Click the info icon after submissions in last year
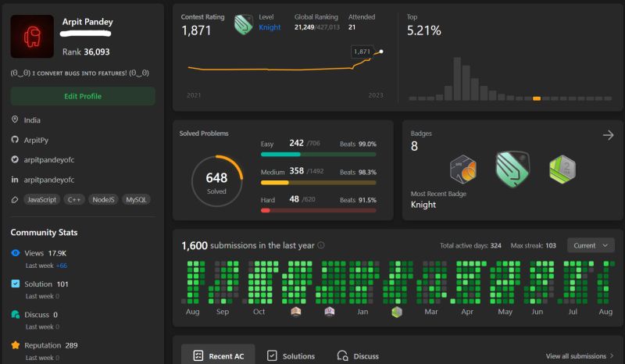Image resolution: width=625 pixels, height=364 pixels. (x=321, y=245)
